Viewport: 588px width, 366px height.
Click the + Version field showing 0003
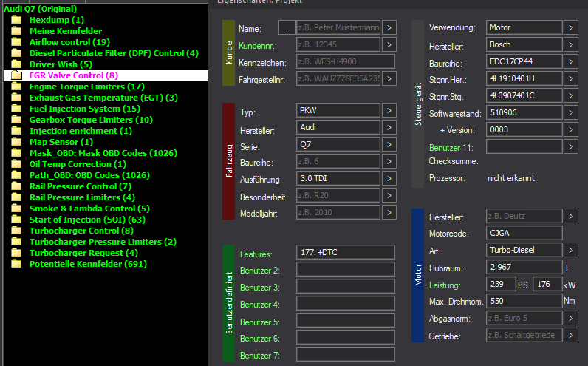point(524,130)
